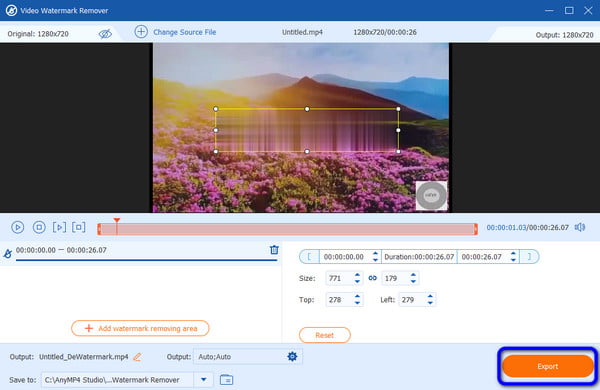600x390 pixels.
Task: Click the Video Watermark Remover app logo
Action: click(x=11, y=10)
